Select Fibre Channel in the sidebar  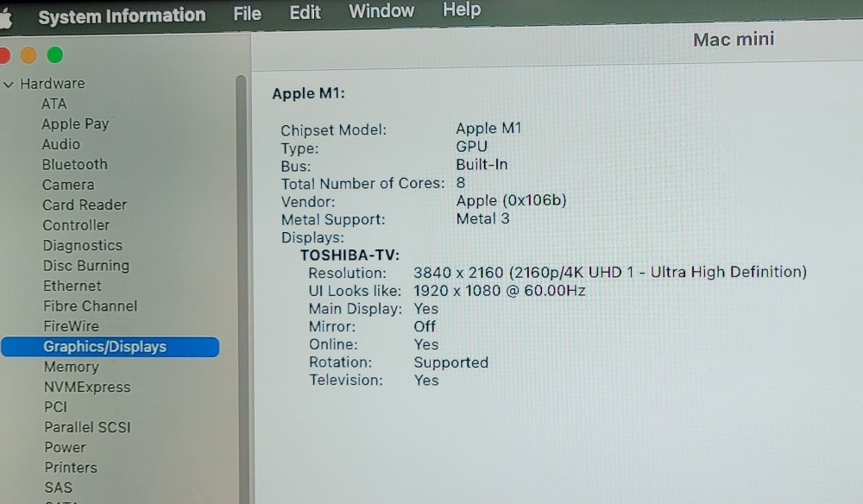coord(91,306)
